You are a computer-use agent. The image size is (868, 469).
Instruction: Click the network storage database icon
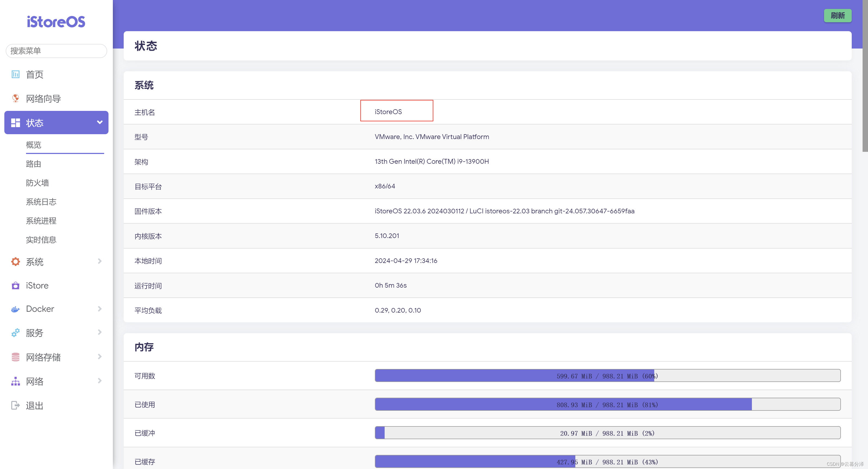pos(15,357)
